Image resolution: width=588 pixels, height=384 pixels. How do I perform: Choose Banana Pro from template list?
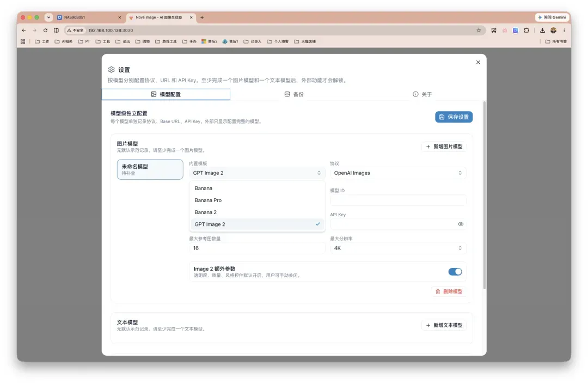click(x=257, y=200)
